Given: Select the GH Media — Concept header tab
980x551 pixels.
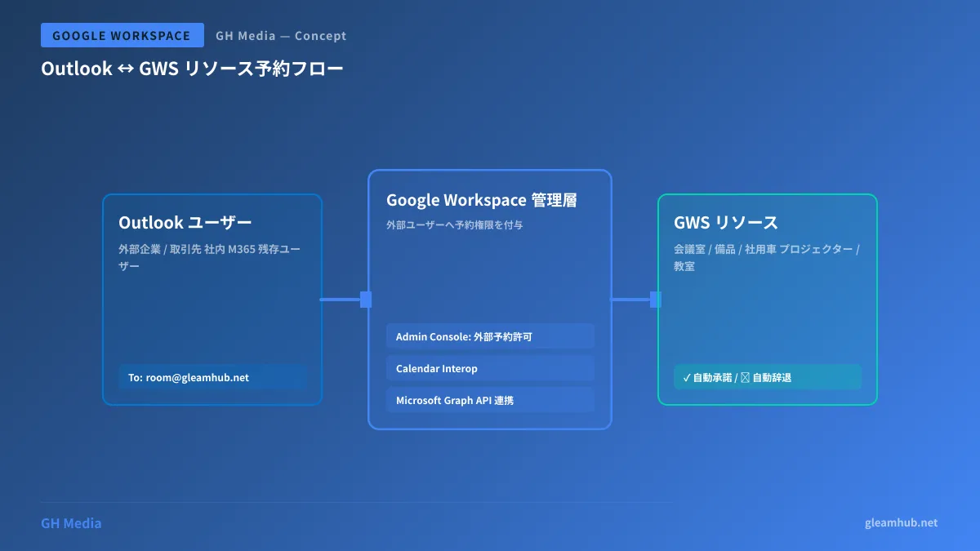Looking at the screenshot, I should tap(280, 35).
